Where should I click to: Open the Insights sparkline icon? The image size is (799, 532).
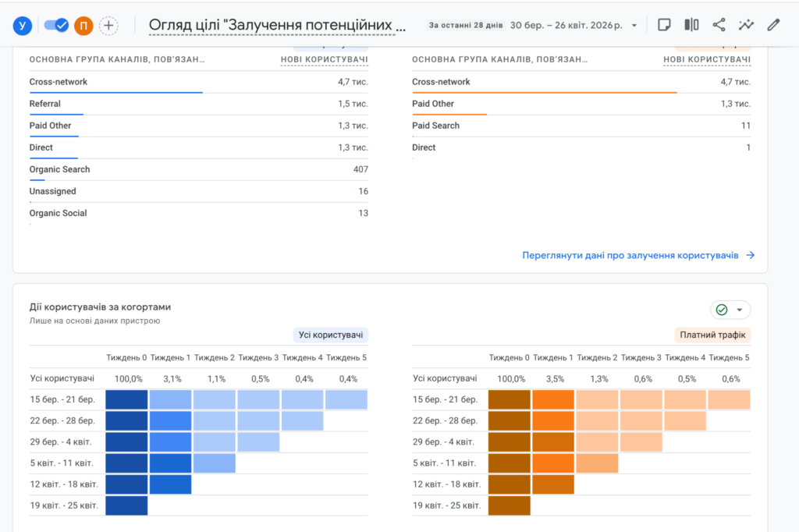tap(746, 25)
